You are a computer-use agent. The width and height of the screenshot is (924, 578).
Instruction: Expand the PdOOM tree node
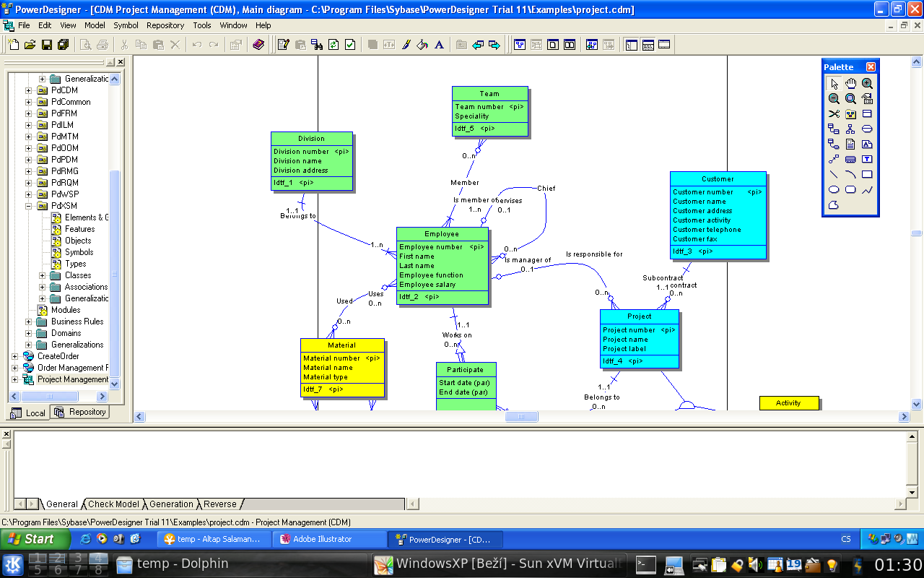29,148
